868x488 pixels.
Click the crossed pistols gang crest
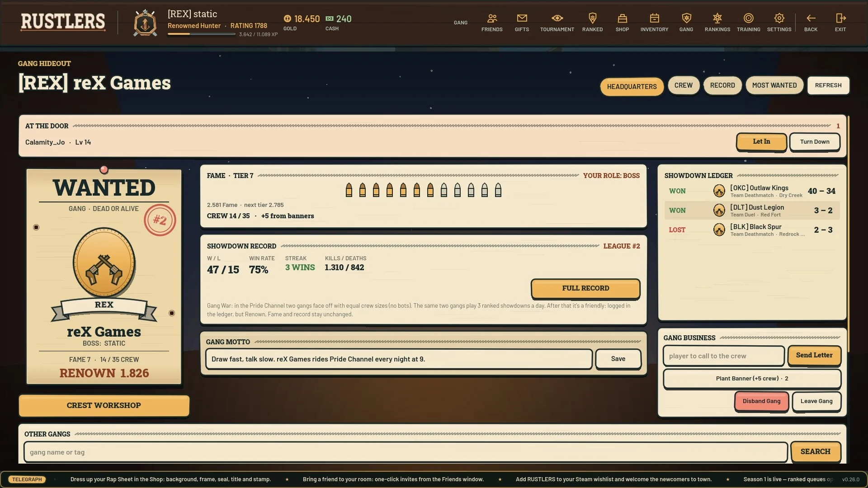point(104,263)
